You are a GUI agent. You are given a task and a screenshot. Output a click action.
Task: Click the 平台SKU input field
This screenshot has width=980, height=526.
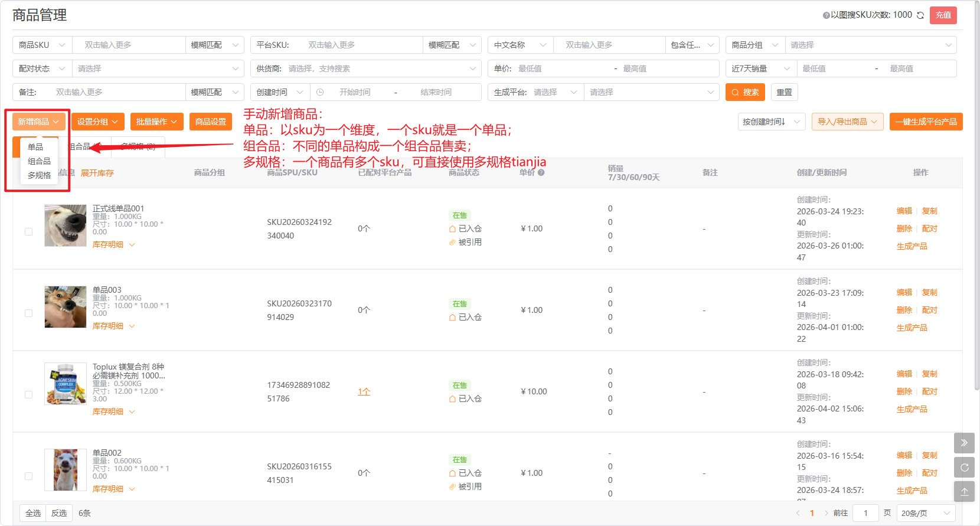pyautogui.click(x=363, y=45)
